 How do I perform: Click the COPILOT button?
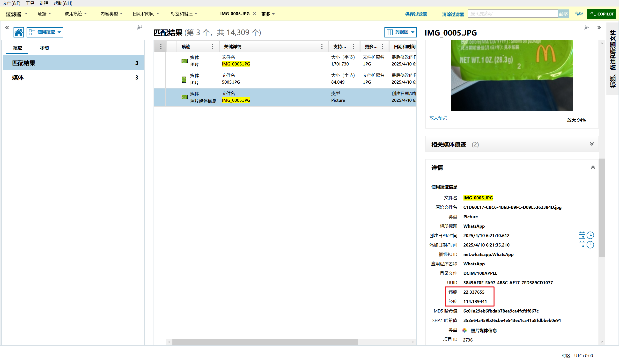(602, 14)
